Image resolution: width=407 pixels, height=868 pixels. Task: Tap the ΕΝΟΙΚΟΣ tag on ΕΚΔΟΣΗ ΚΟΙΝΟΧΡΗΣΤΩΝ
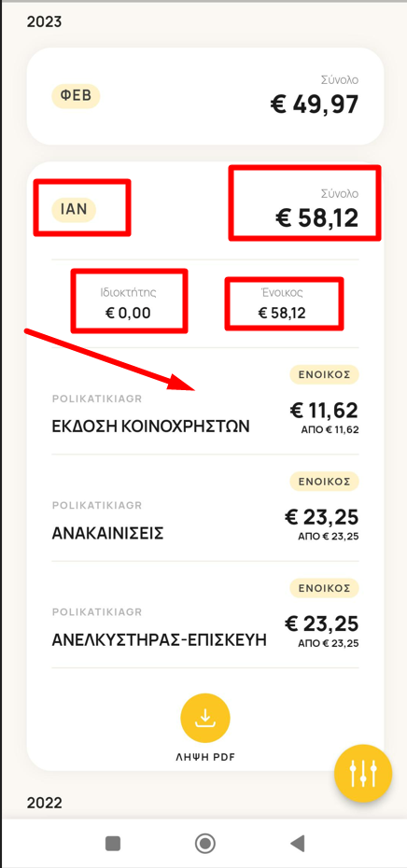(x=325, y=374)
